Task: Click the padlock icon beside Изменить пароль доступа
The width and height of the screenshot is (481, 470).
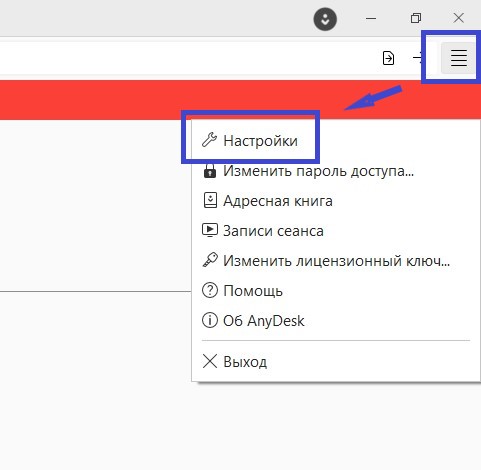Action: click(x=210, y=171)
